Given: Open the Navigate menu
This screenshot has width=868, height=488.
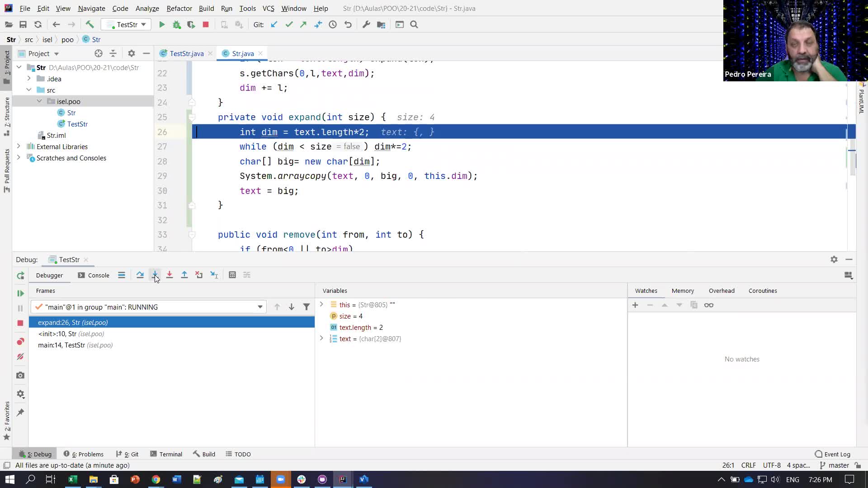Looking at the screenshot, I should [x=91, y=8].
